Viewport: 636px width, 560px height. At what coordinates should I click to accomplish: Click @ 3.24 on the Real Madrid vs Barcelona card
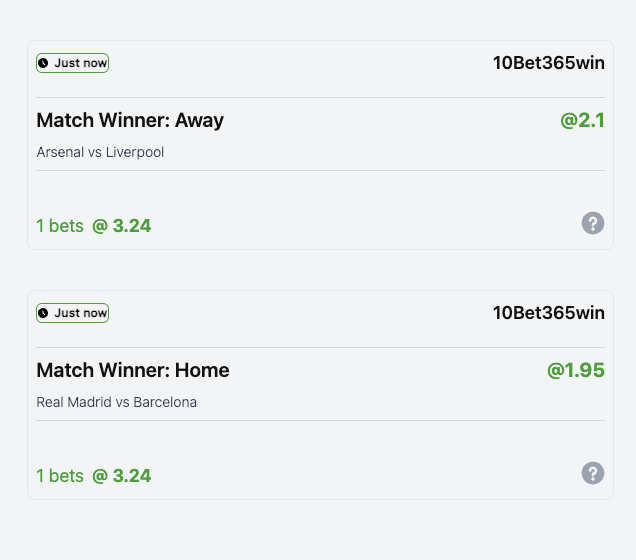coord(122,476)
